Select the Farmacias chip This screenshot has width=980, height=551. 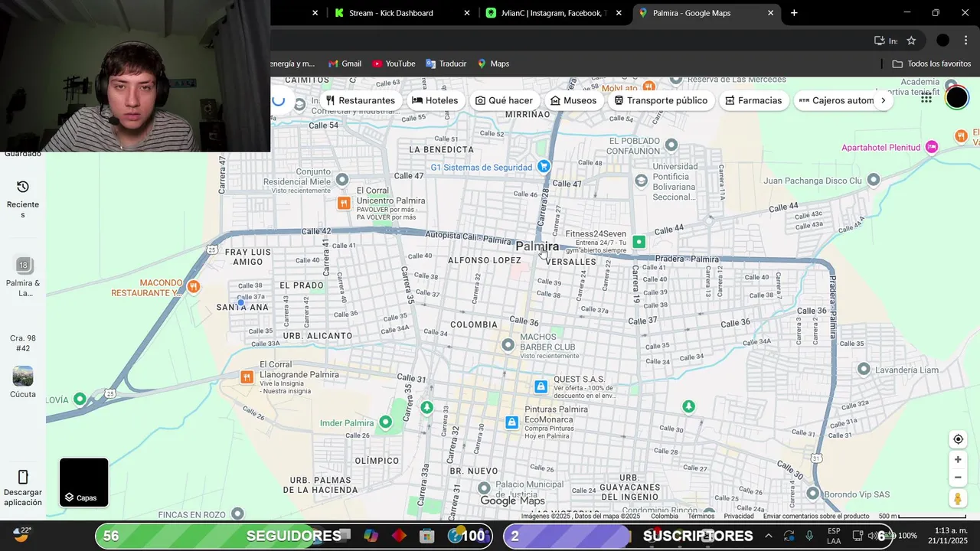[753, 100]
